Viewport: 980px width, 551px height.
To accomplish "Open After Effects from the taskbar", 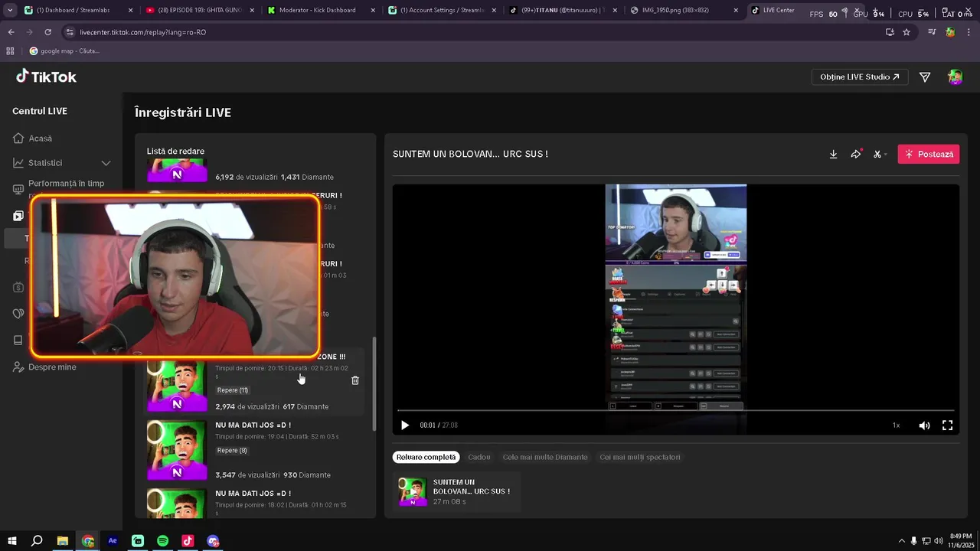I will tap(113, 541).
